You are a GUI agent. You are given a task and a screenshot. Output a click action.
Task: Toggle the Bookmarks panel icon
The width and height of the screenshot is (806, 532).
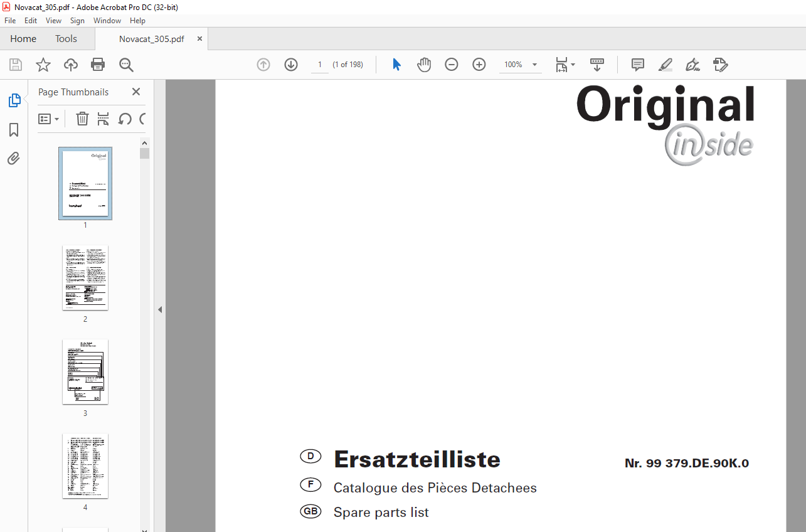pyautogui.click(x=14, y=130)
